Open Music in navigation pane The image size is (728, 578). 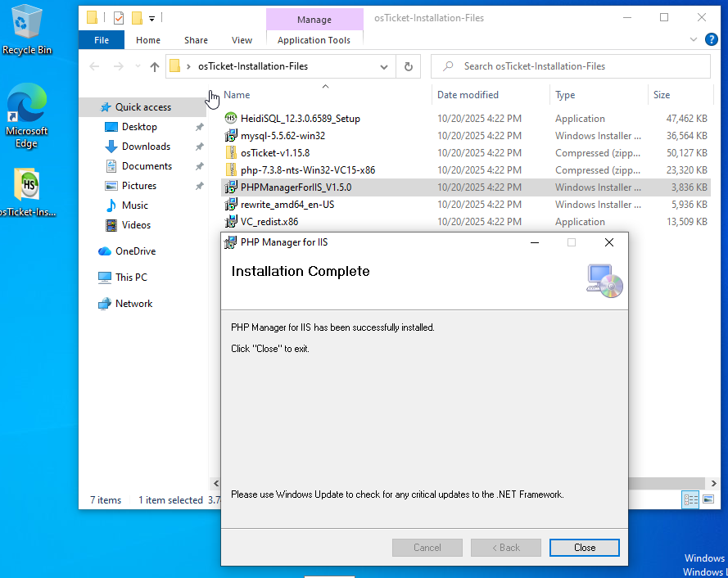pyautogui.click(x=134, y=205)
